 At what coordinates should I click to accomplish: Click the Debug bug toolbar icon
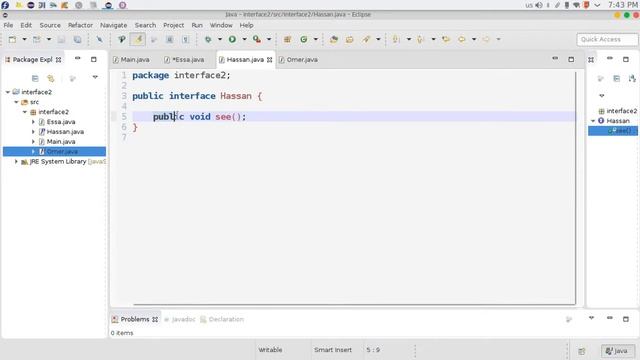click(208, 39)
